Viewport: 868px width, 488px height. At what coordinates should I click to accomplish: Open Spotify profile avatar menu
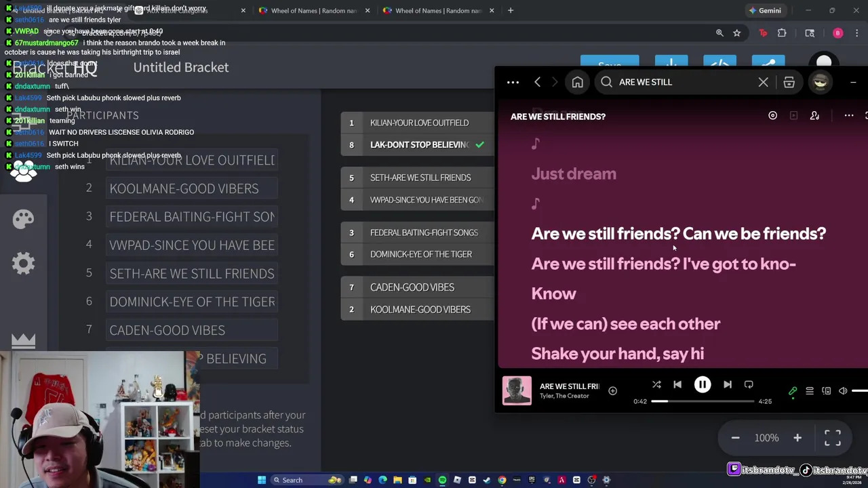(x=821, y=82)
